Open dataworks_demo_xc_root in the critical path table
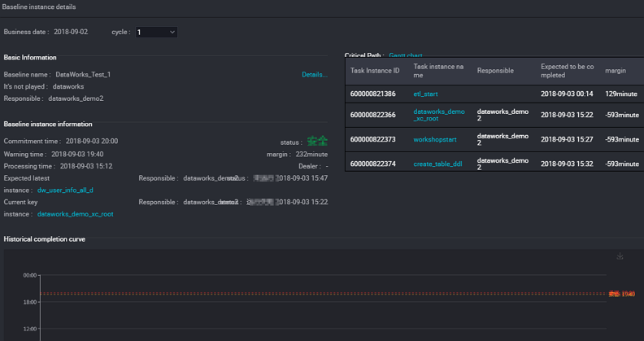The height and width of the screenshot is (341, 644). (x=438, y=115)
